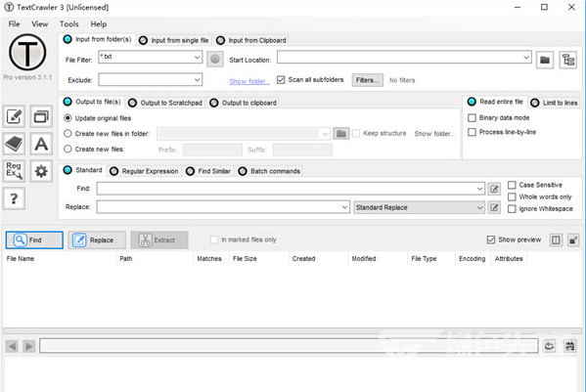Switch to Input from Clipboard tab
Viewport: 586px width, 392px height.
click(251, 40)
